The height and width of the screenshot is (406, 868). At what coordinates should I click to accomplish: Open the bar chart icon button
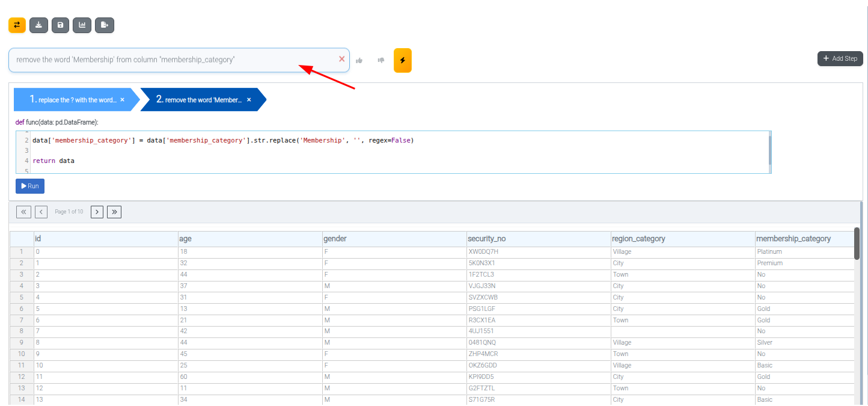[x=82, y=25]
